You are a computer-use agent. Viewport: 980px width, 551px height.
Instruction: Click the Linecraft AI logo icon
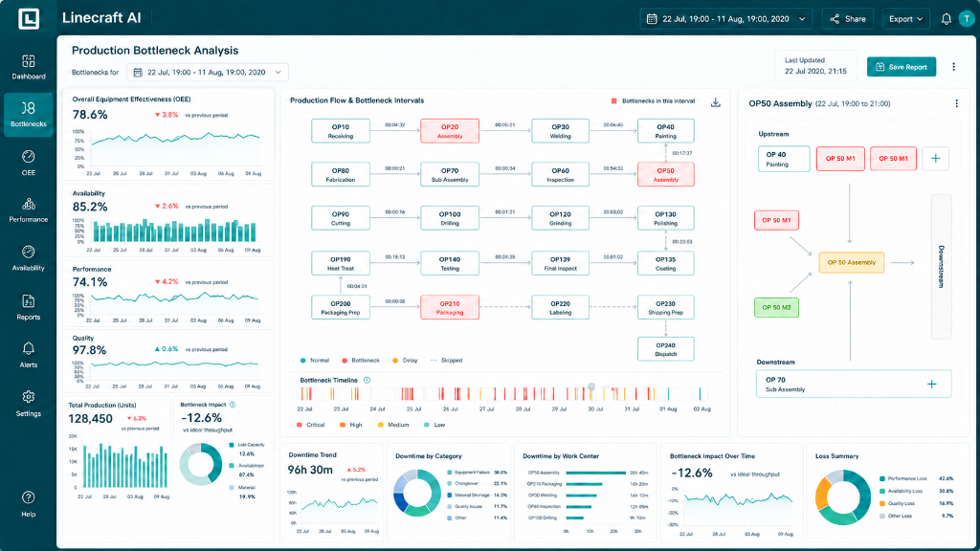pyautogui.click(x=29, y=18)
